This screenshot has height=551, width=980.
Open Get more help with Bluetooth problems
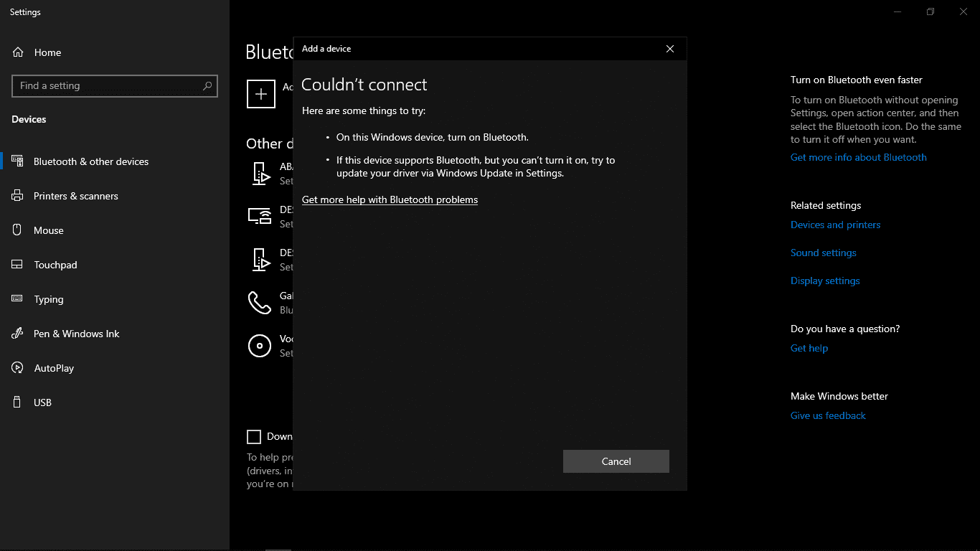point(390,199)
